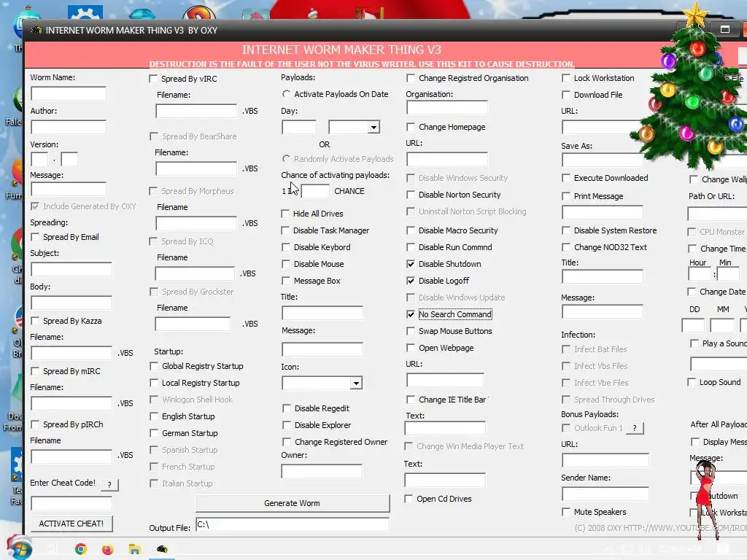Open the month dropdown next to Day
The width and height of the screenshot is (747, 560).
click(x=374, y=127)
